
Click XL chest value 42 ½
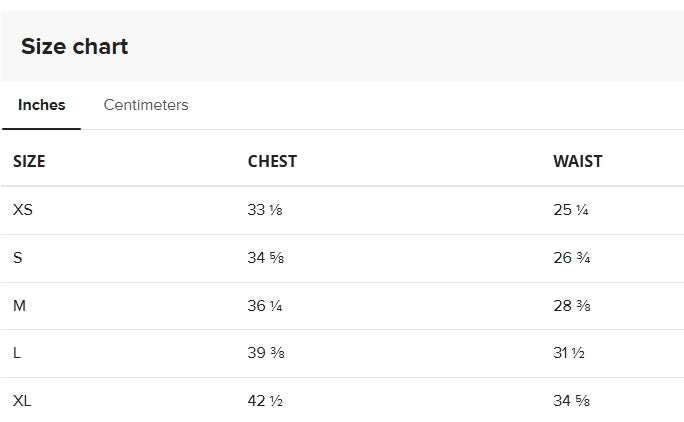pos(265,401)
